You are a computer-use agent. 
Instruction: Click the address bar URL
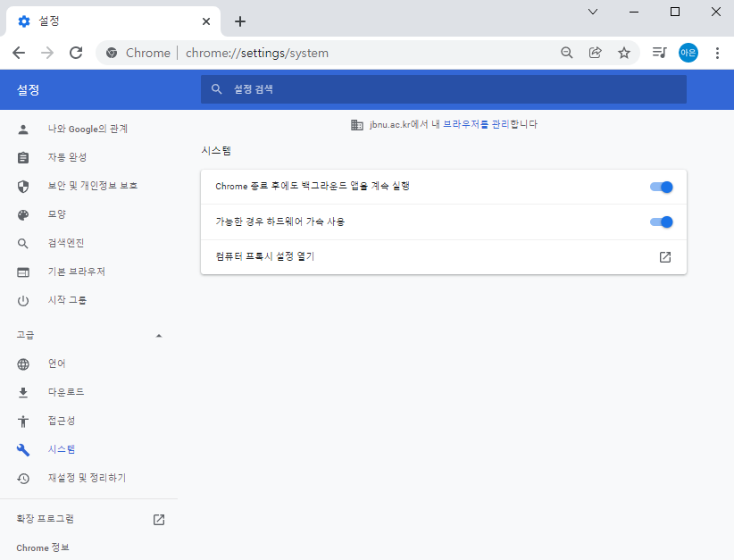coord(257,53)
